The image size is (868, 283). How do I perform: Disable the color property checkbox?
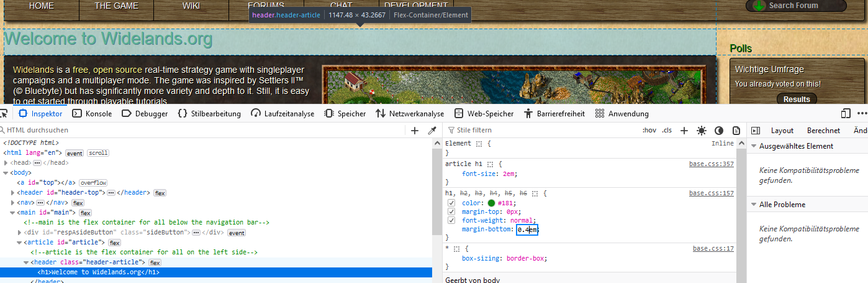point(451,203)
